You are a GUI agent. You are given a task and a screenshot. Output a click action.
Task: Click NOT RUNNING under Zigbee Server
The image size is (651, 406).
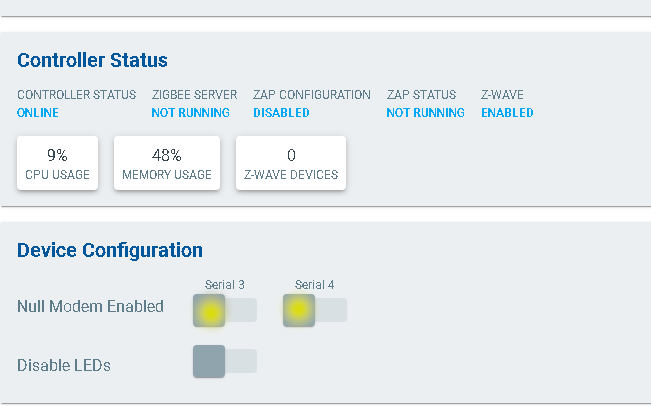(x=190, y=113)
